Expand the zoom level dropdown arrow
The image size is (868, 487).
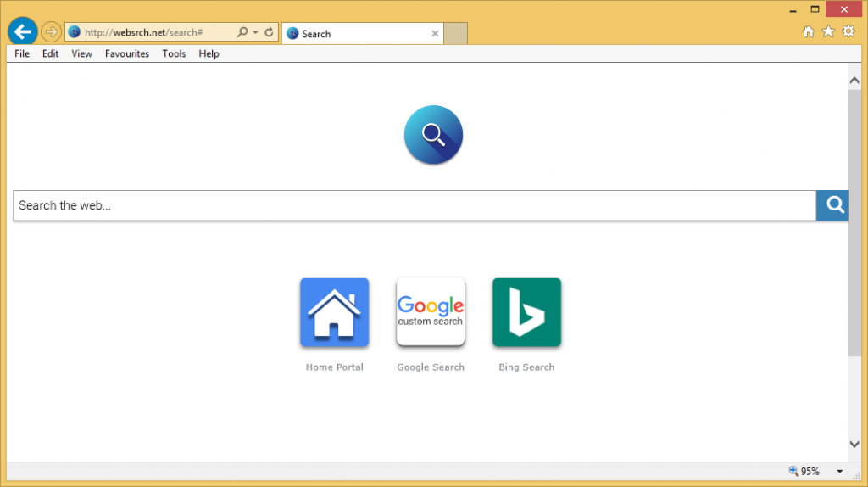[840, 472]
